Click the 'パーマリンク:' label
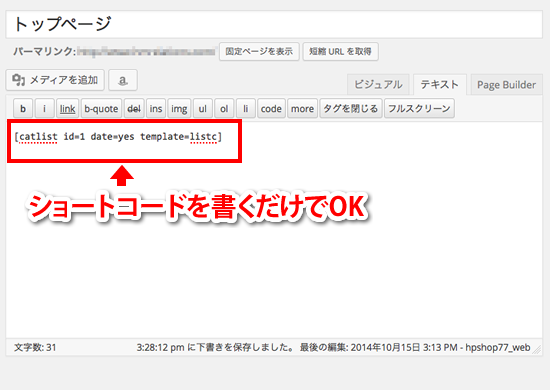The height and width of the screenshot is (390, 550). pos(45,52)
